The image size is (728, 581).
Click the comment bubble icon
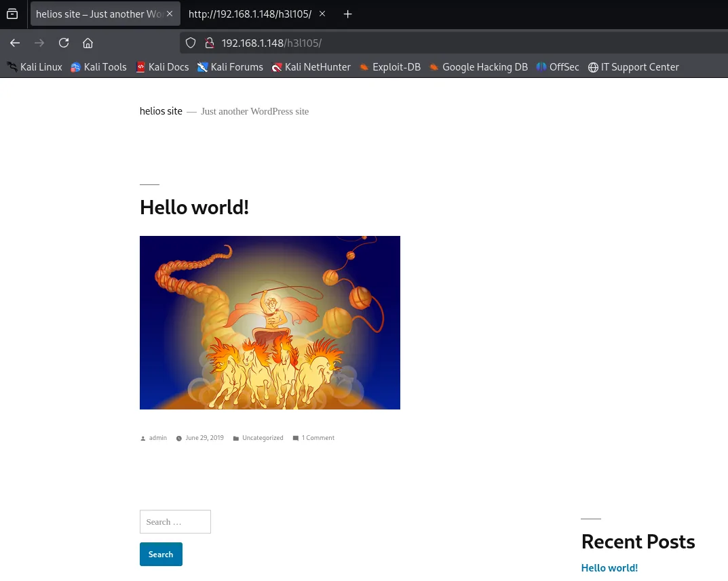[296, 439]
